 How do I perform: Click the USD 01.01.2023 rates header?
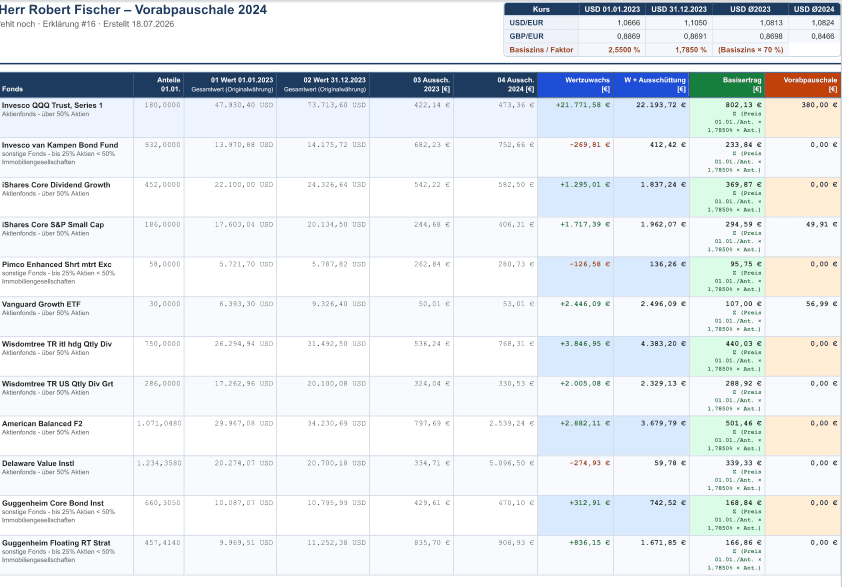pyautogui.click(x=612, y=9)
